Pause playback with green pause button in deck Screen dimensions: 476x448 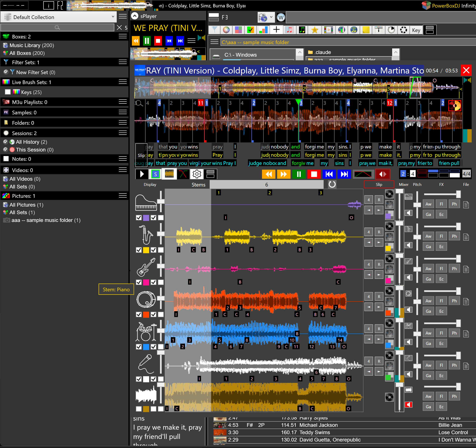point(299,174)
